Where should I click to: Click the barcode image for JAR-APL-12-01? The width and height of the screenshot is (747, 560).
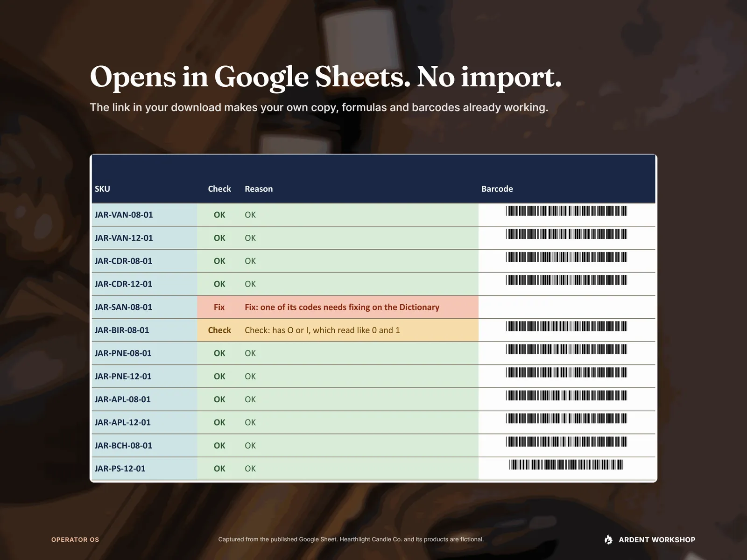tap(566, 419)
